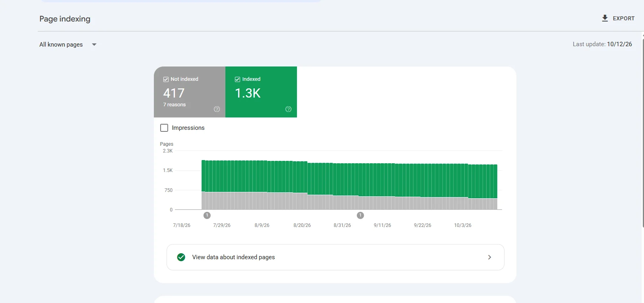Select the Indexed 1.3K card
Image resolution: width=644 pixels, height=303 pixels.
(x=261, y=92)
